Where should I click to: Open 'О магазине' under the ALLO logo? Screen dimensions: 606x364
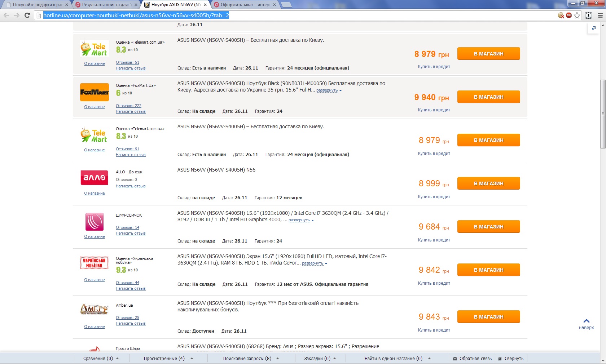[x=95, y=193]
